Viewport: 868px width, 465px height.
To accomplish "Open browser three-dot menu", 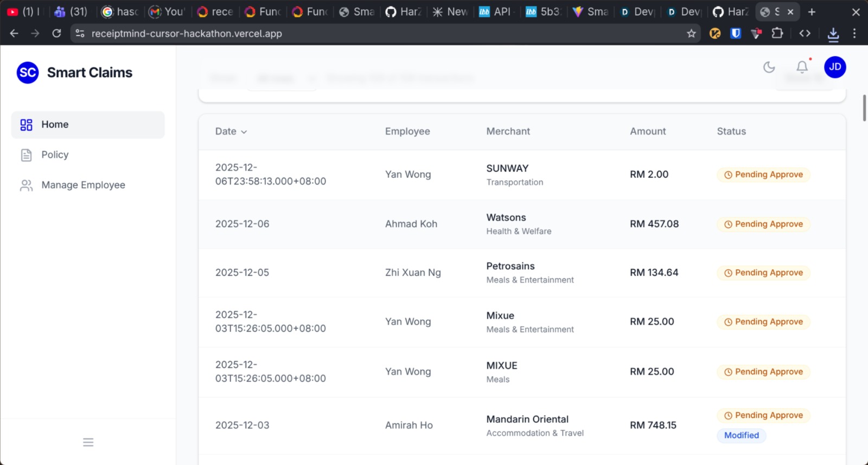I will click(x=854, y=34).
